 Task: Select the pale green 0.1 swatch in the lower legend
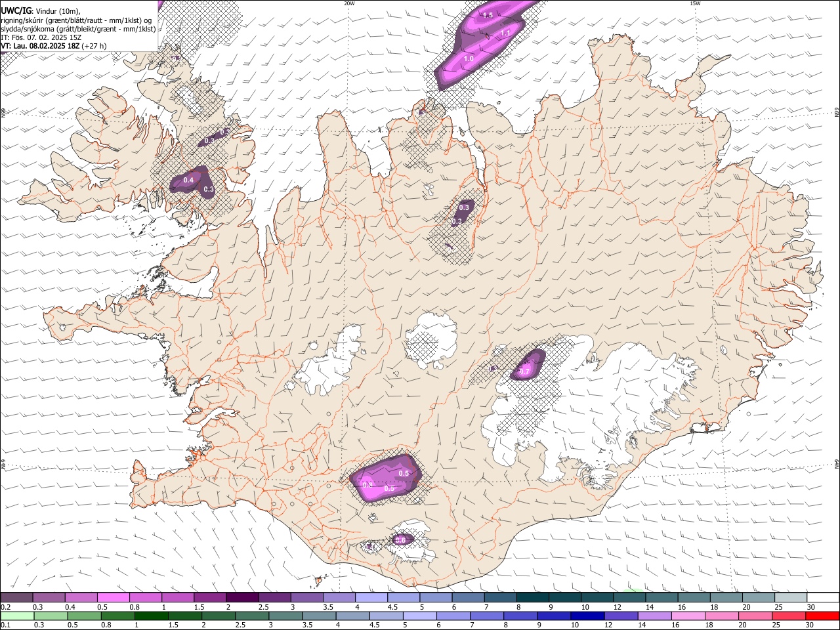tap(17, 616)
